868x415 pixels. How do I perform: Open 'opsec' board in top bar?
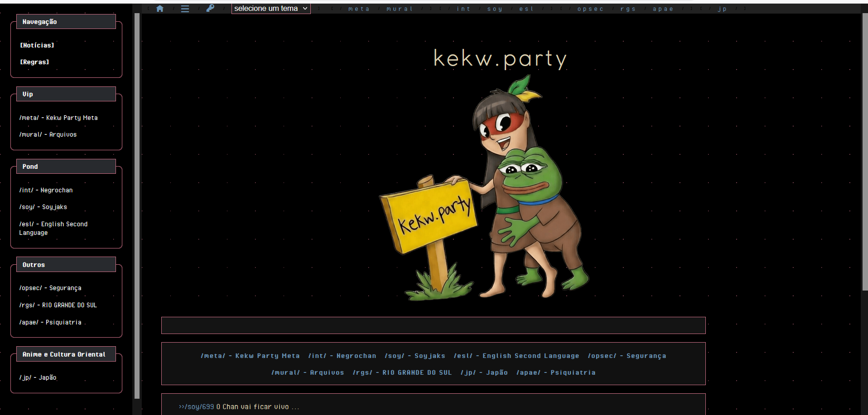590,9
